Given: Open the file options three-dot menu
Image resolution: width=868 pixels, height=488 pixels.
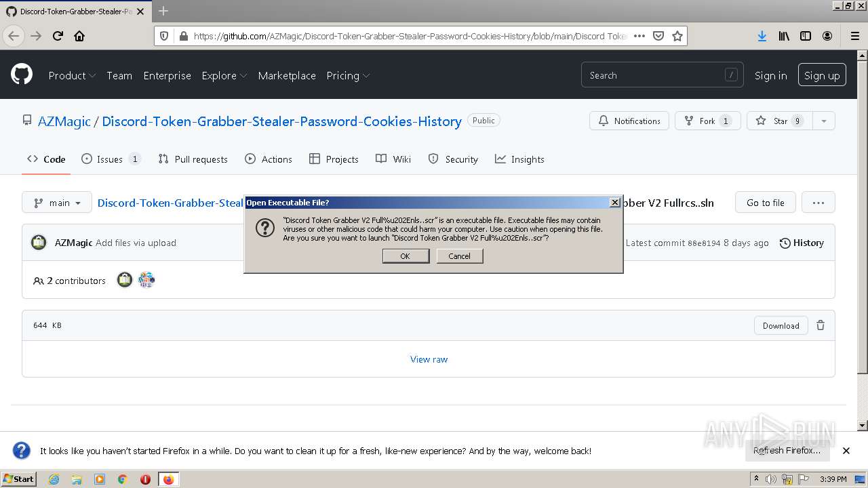Looking at the screenshot, I should 818,203.
